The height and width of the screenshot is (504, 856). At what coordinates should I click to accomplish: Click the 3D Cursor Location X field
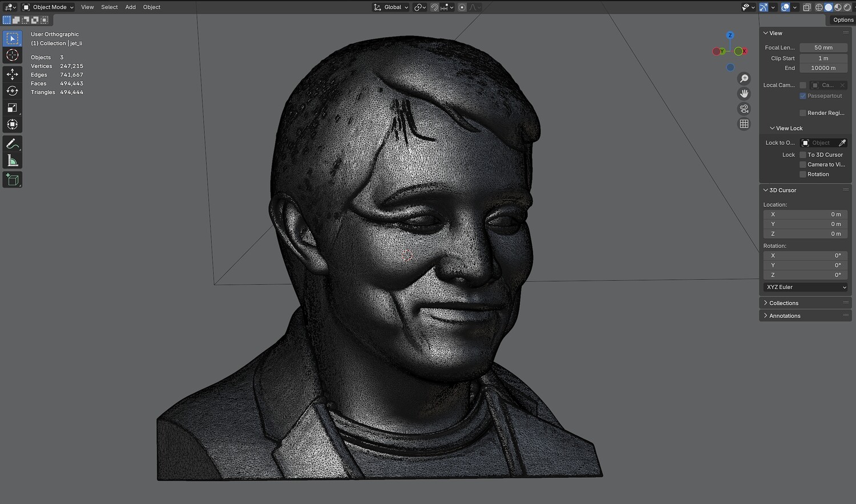[805, 215]
